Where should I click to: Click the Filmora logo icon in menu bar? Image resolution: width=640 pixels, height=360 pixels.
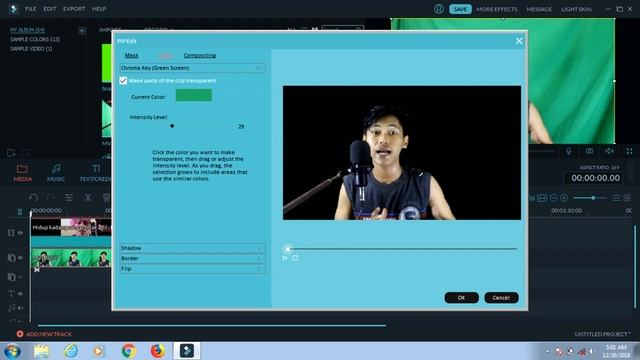[x=13, y=9]
